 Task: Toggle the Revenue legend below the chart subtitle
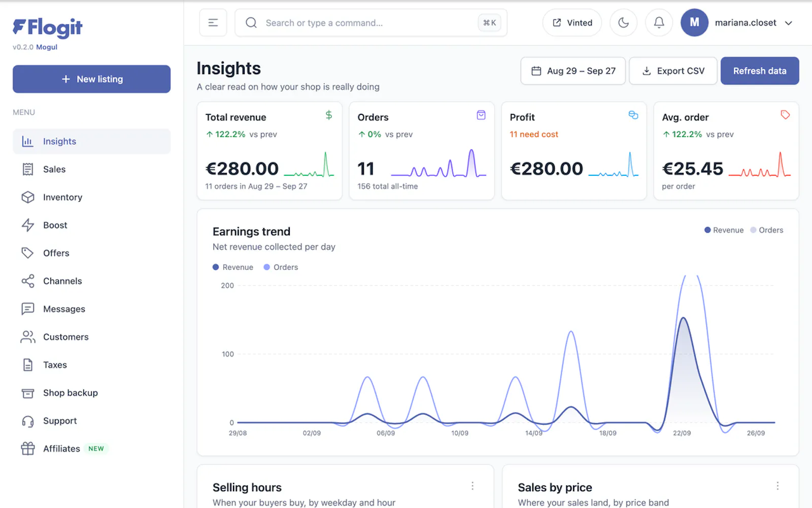(232, 267)
